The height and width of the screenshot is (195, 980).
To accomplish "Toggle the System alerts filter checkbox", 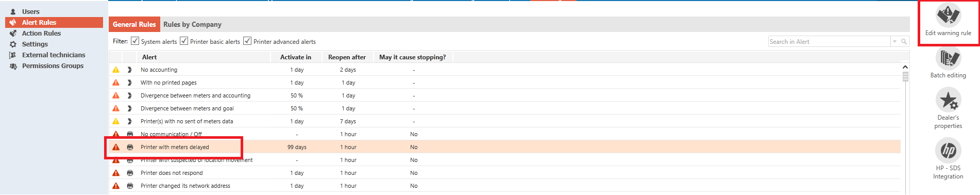I will (x=135, y=41).
